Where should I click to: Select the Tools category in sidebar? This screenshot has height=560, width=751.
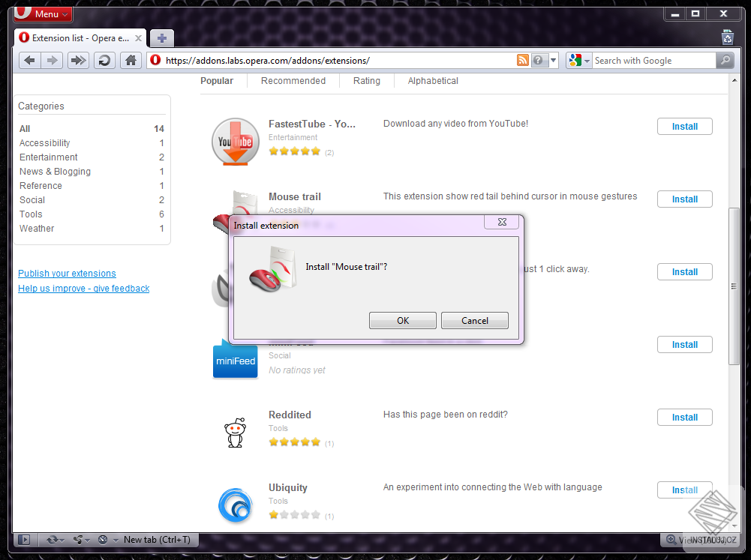pyautogui.click(x=92, y=214)
